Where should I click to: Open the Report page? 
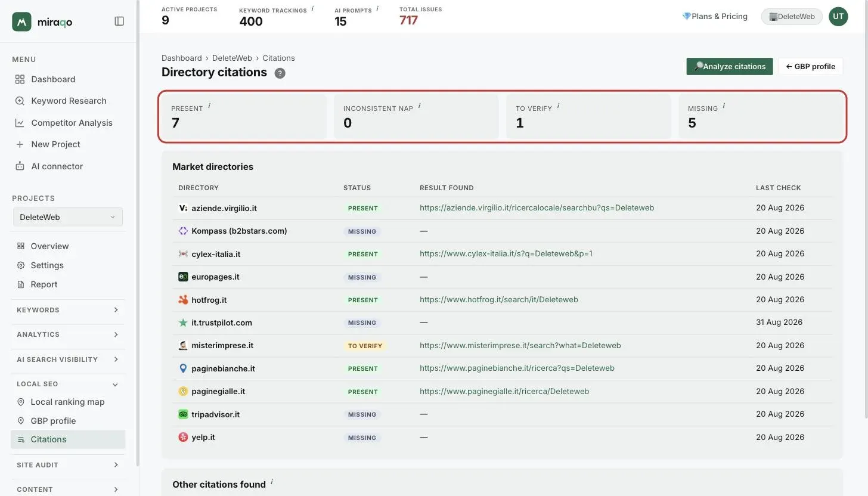(37, 284)
